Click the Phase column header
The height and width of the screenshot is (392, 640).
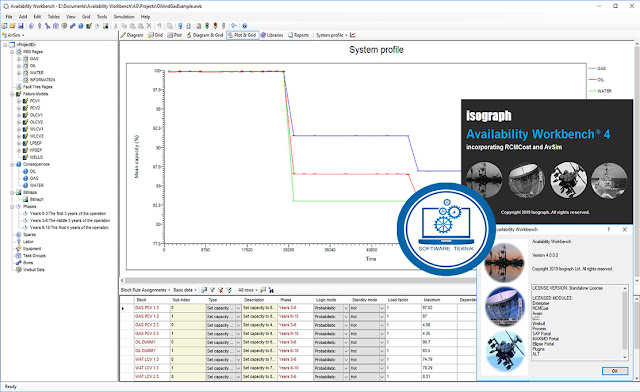click(295, 300)
